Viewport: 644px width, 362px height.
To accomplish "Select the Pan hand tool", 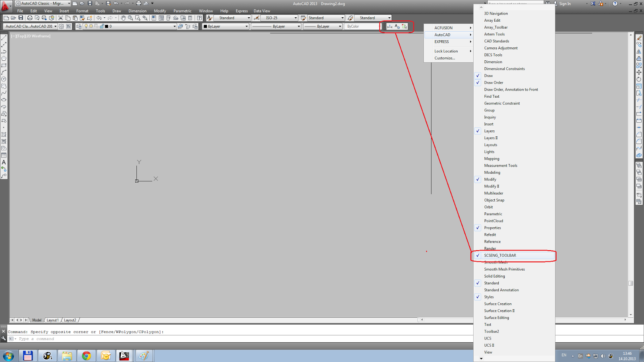I will point(123,18).
